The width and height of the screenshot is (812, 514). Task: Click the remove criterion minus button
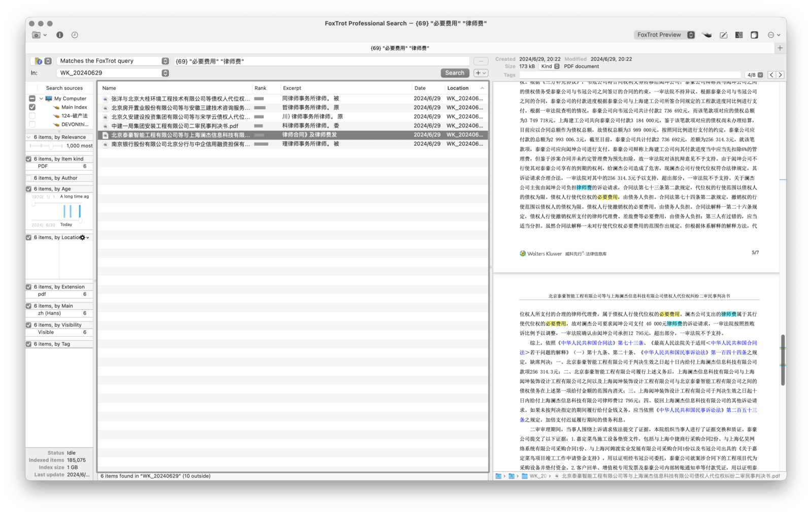click(481, 61)
